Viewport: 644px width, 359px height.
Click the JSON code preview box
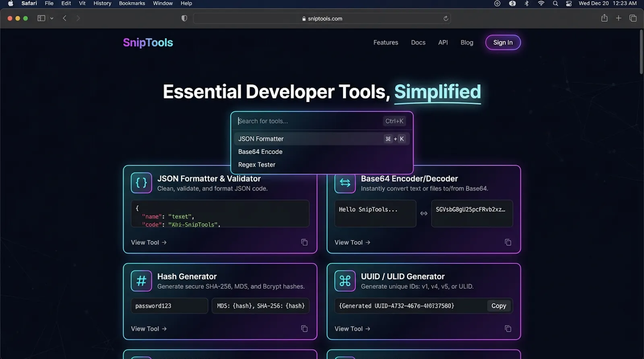click(220, 213)
